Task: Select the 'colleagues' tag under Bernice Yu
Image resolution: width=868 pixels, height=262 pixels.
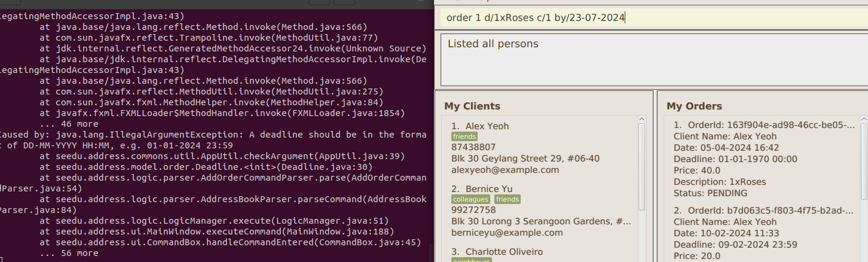Action: (471, 200)
